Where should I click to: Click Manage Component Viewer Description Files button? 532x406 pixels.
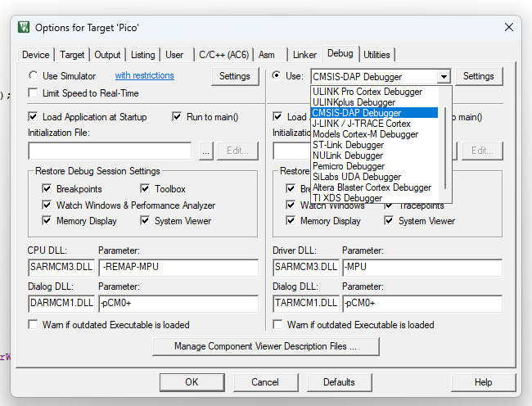[x=265, y=346]
